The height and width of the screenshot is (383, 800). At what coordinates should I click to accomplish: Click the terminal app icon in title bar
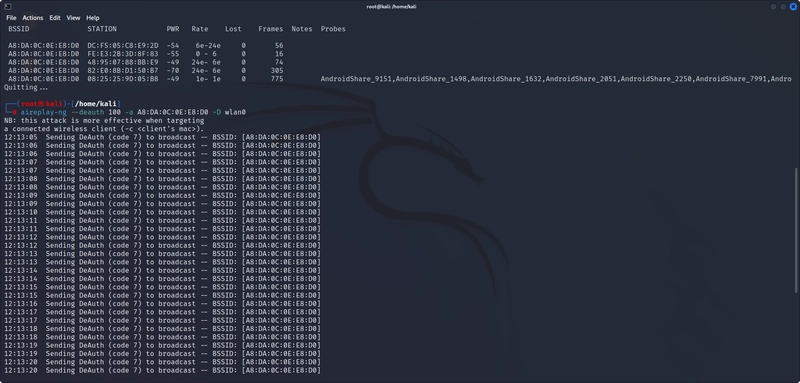(8, 6)
